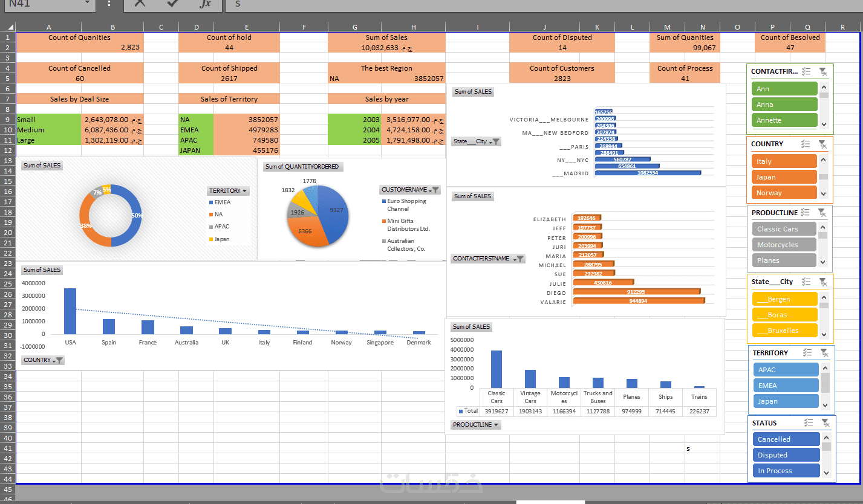Image resolution: width=863 pixels, height=504 pixels.
Task: Toggle the Cancelled status slicer item
Action: [x=786, y=439]
